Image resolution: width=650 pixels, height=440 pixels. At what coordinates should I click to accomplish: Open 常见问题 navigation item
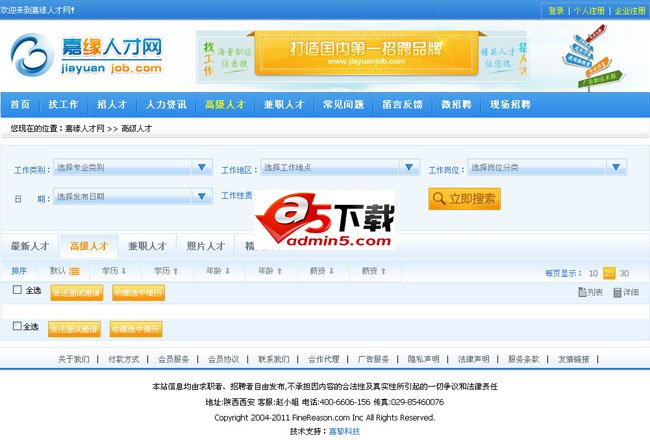coord(343,105)
